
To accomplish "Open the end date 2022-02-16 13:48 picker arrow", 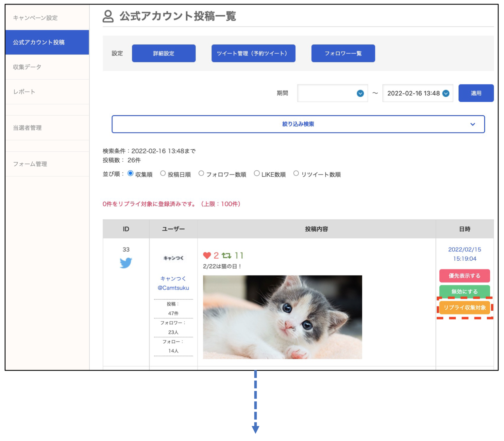I will tap(446, 93).
